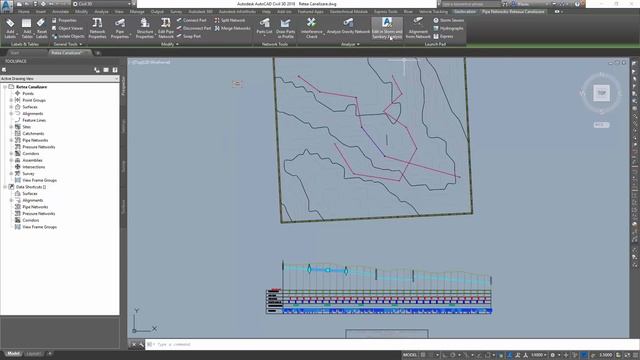Launch Edit Pipe Network

(166, 28)
